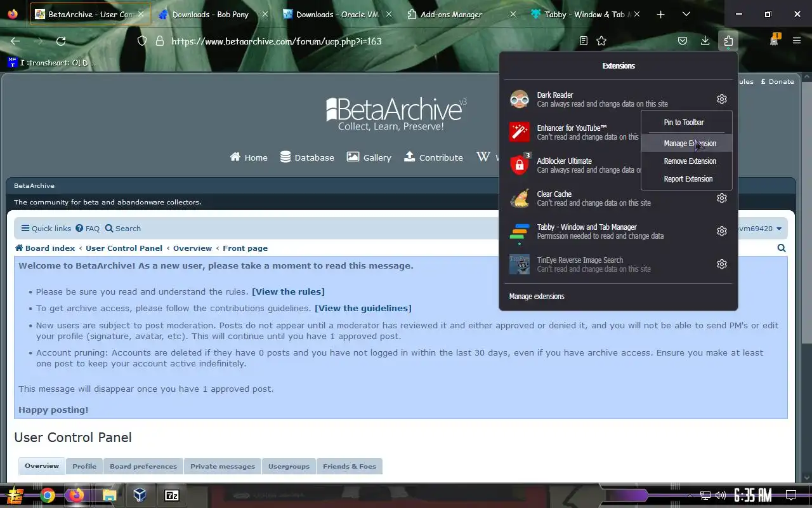Viewport: 812px width, 508px height.
Task: Click the Enhancer for YouTube extension icon
Action: (520, 132)
